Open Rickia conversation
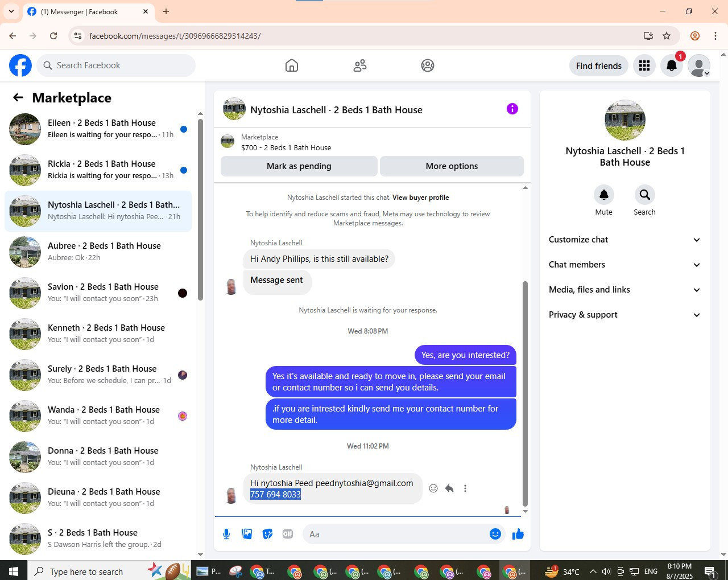Viewport: 728px width, 580px height. tap(98, 170)
